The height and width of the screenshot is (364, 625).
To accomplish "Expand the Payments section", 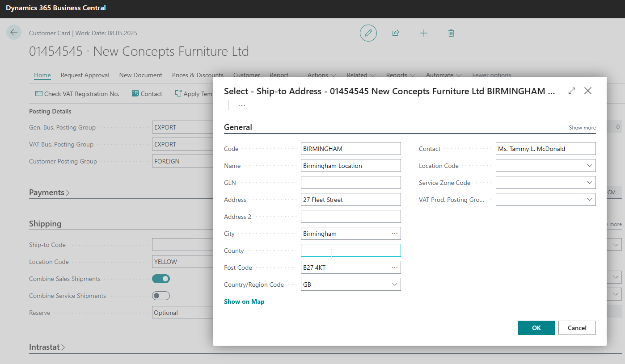I will pos(49,192).
